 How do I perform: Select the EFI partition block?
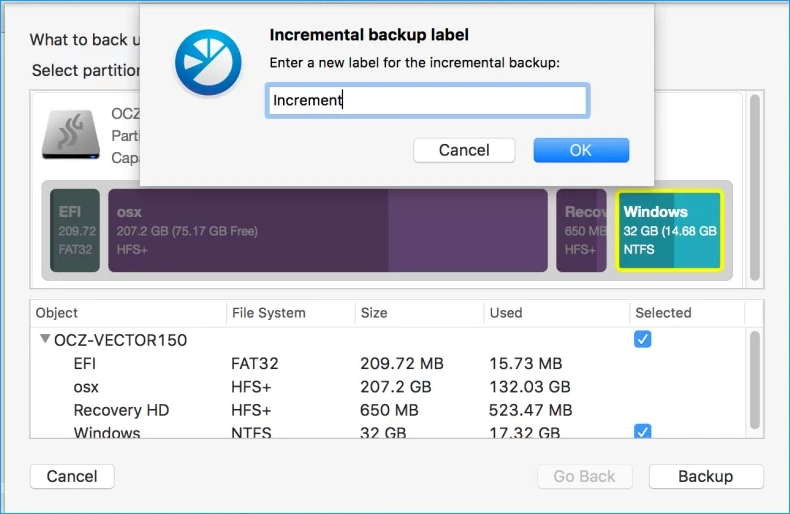click(75, 230)
